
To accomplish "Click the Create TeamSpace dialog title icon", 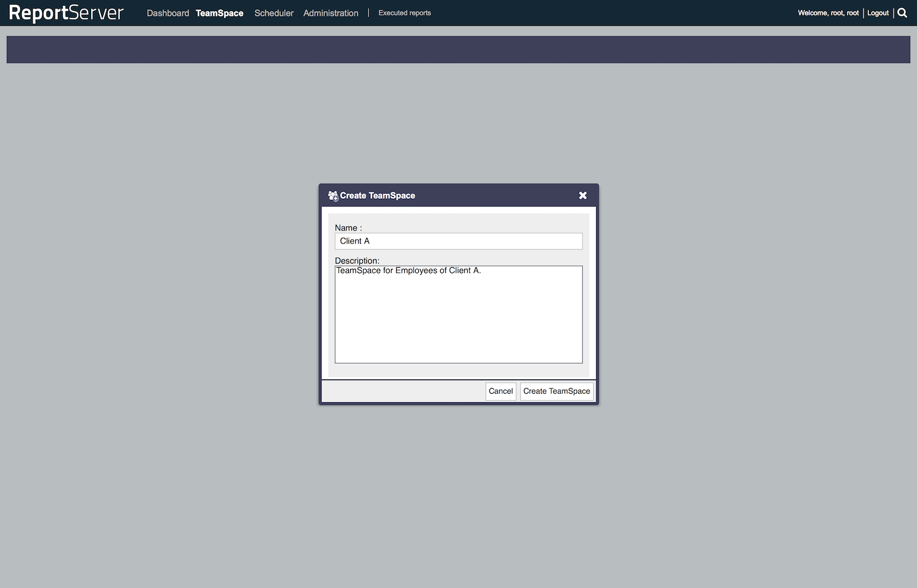I will pos(333,196).
